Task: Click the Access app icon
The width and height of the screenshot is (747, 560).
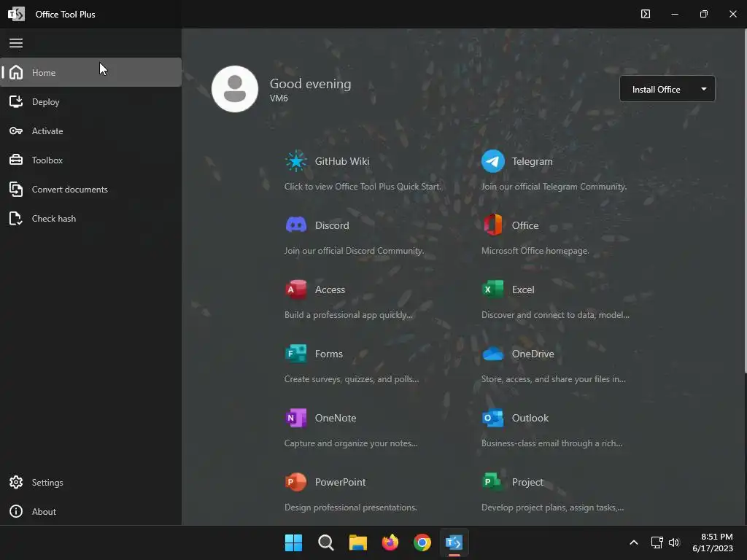Action: [x=296, y=289]
